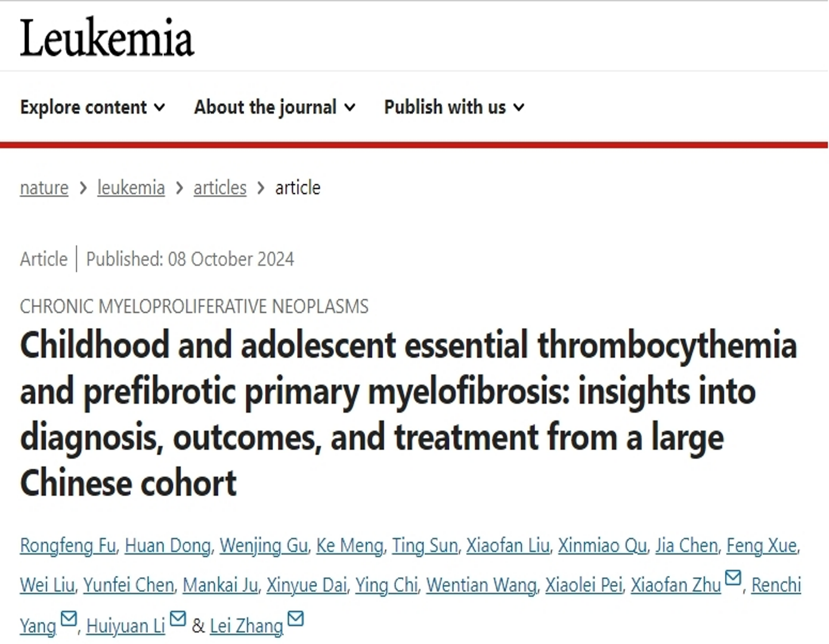Open author Feng Xue's link
The height and width of the screenshot is (644, 829).
click(762, 546)
